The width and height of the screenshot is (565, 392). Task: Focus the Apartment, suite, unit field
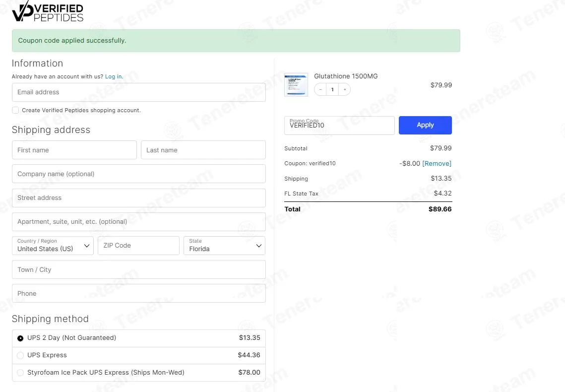139,222
